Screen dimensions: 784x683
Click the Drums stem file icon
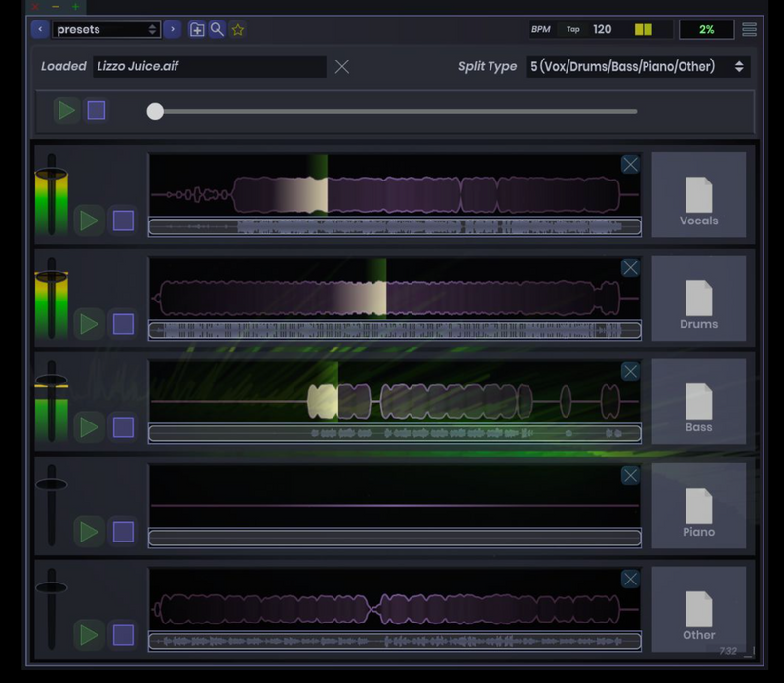click(x=698, y=300)
